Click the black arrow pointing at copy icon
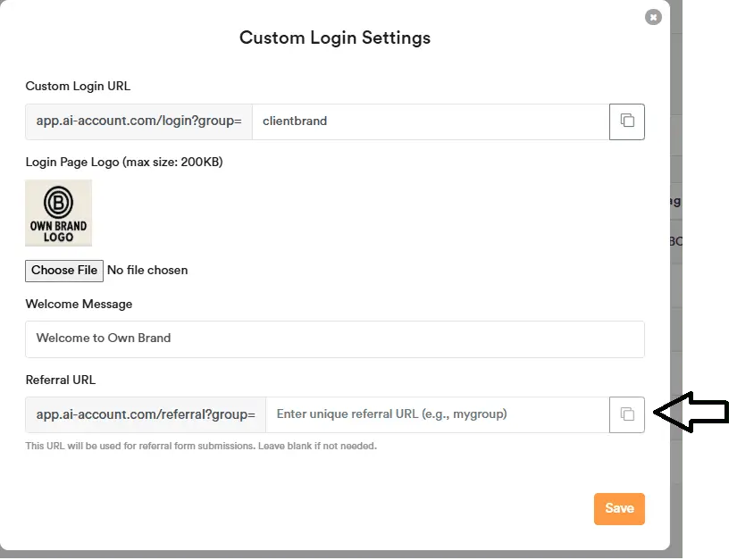737x560 pixels. pyautogui.click(x=692, y=412)
